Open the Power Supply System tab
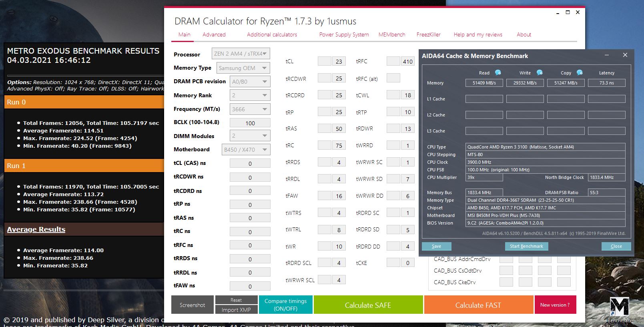This screenshot has width=644, height=327. click(344, 34)
